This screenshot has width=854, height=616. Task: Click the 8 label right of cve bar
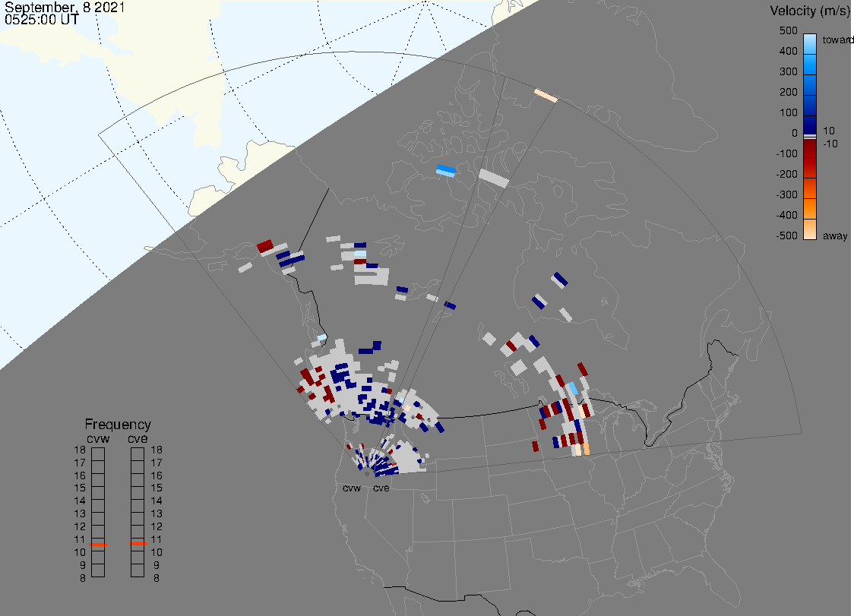157,579
